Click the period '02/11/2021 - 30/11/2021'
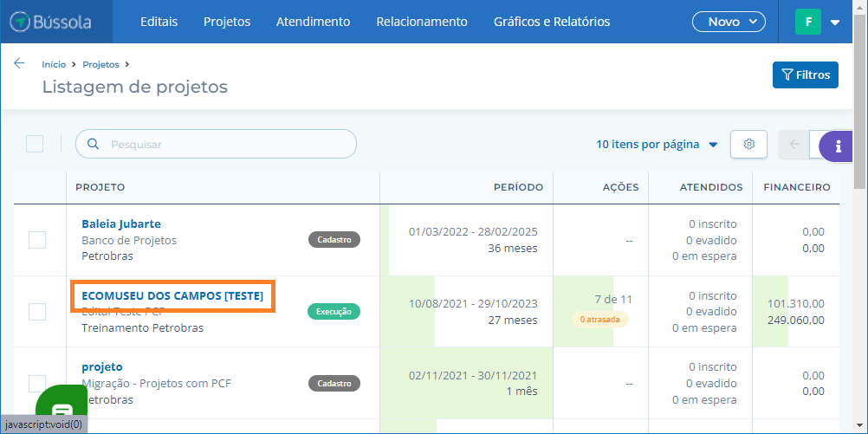 click(473, 375)
